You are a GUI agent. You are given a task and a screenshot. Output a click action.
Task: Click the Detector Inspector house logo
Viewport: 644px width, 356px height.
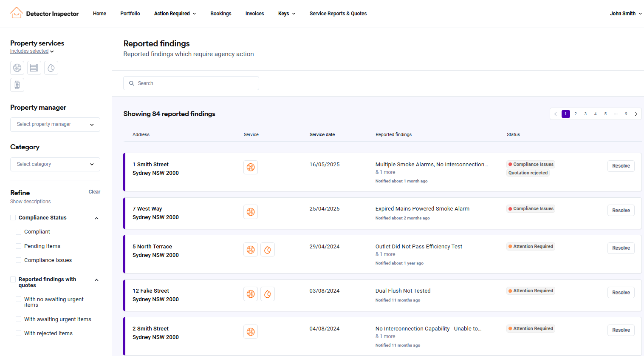(16, 13)
